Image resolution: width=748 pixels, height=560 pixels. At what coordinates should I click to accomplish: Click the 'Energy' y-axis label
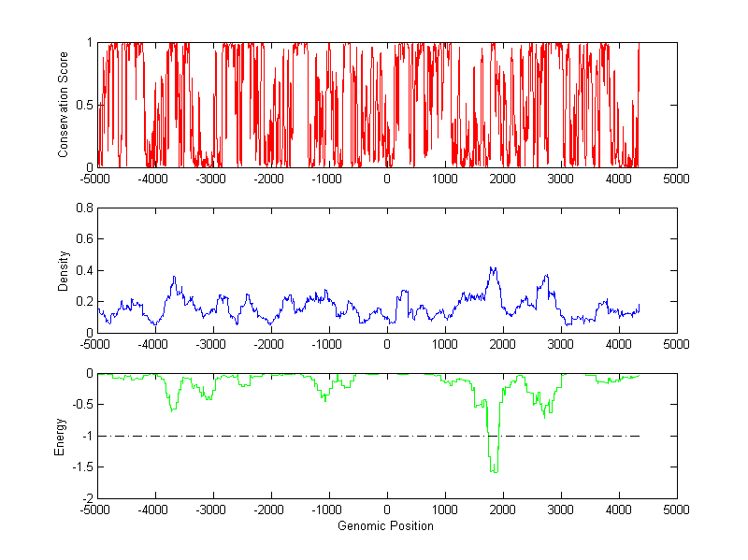(x=60, y=436)
